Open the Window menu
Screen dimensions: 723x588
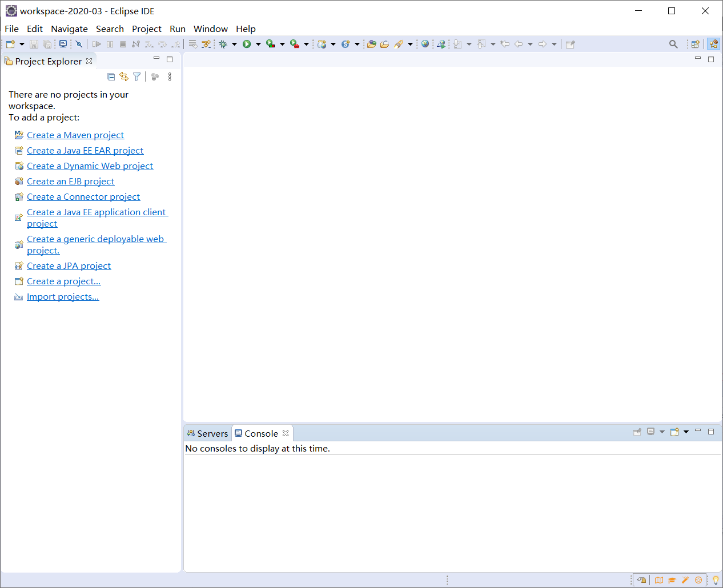pos(210,29)
